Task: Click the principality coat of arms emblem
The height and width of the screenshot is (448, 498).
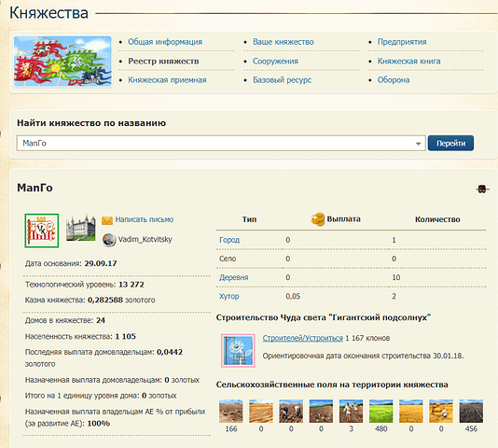Action: pyautogui.click(x=42, y=231)
